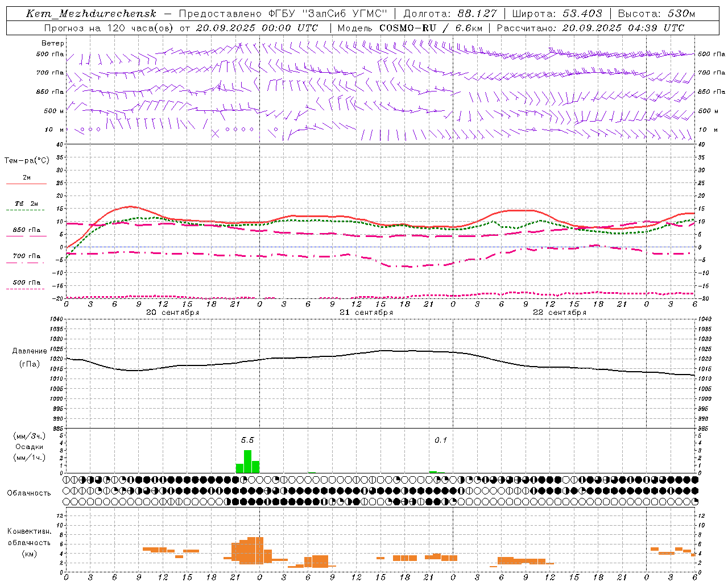Select the Конвективн. label

coord(30,531)
